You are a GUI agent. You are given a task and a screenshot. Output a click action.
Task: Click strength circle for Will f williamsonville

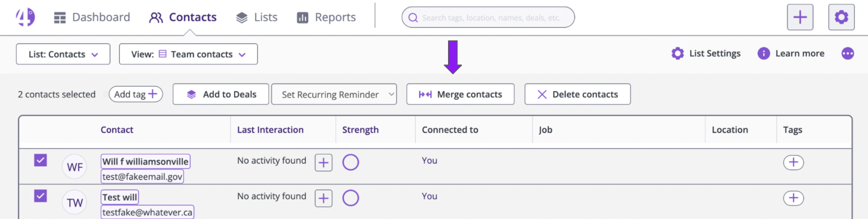click(350, 162)
